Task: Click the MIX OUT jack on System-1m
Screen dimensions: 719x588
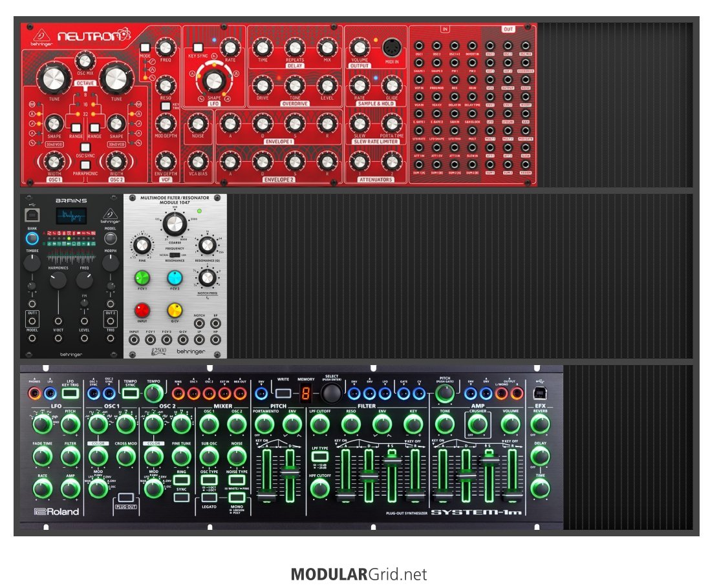Action: (x=240, y=393)
